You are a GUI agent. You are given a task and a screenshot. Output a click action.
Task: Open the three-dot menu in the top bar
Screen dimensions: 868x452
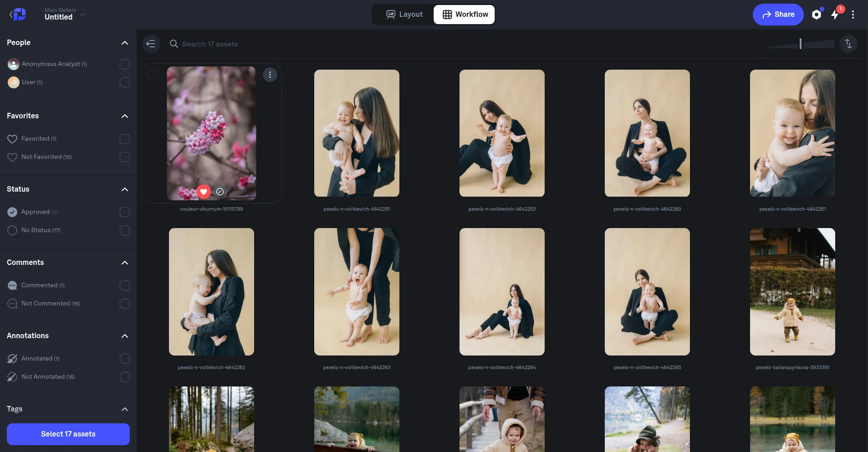click(853, 15)
